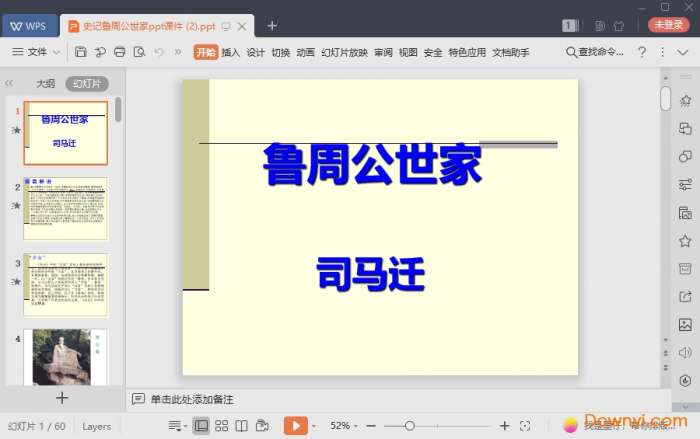The height and width of the screenshot is (439, 700).
Task: Start slideshow with orange play button
Action: (x=296, y=426)
